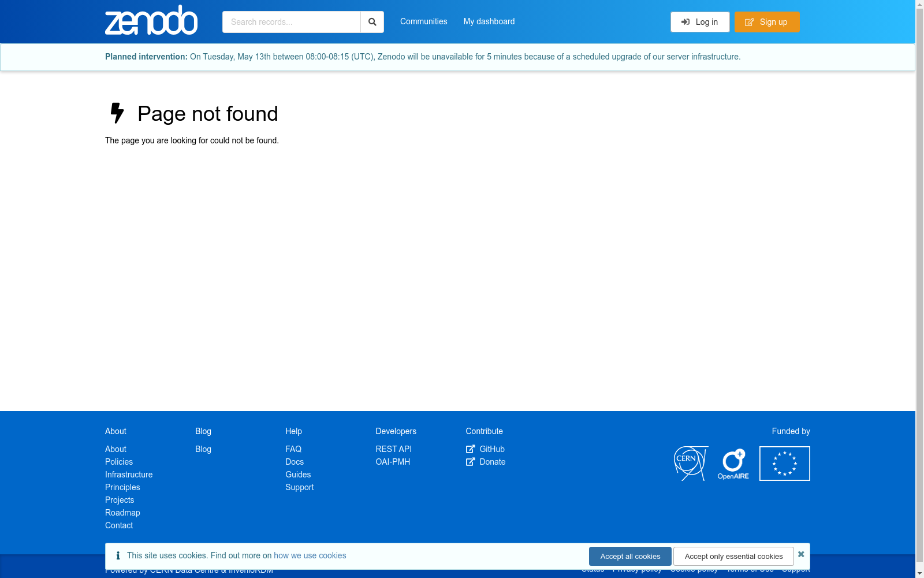Open the Guides link
The width and height of the screenshot is (924, 578).
click(x=298, y=475)
